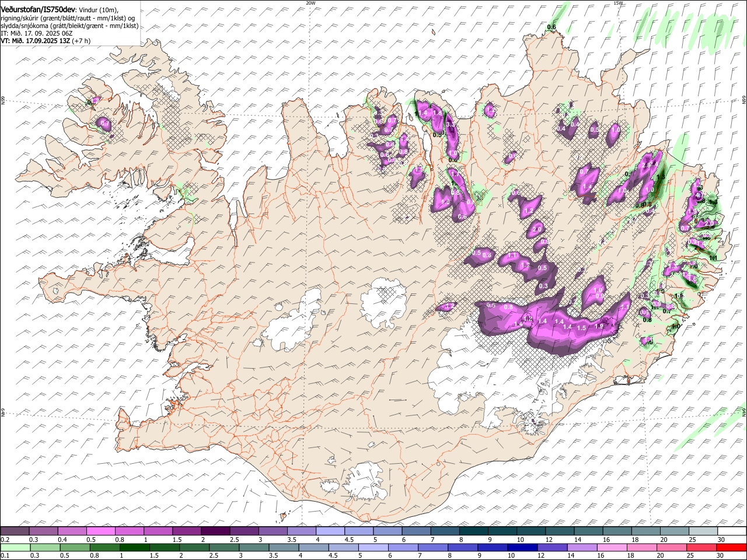The image size is (747, 560).
Task: Click the 'VT: Mið. 17.09.2025 13Z (+7 h)' line
Action: click(x=46, y=41)
